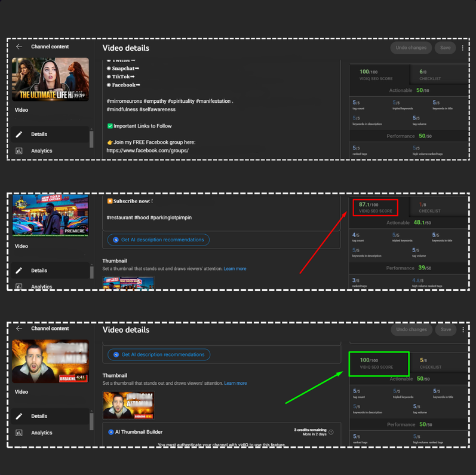Click '3 credits remaining' text

310,430
